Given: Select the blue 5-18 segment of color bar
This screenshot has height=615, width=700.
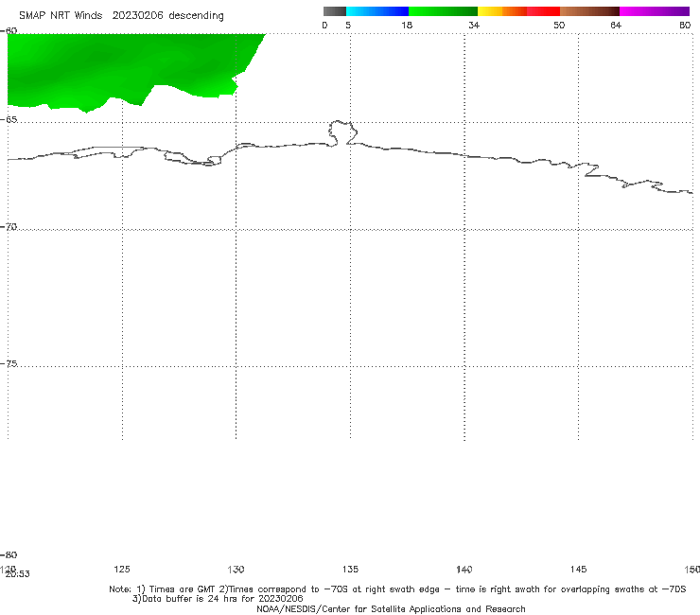Looking at the screenshot, I should pyautogui.click(x=377, y=11).
